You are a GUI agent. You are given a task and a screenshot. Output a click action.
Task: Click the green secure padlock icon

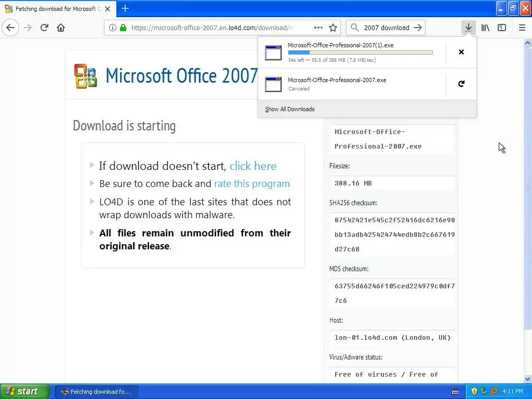tap(124, 28)
